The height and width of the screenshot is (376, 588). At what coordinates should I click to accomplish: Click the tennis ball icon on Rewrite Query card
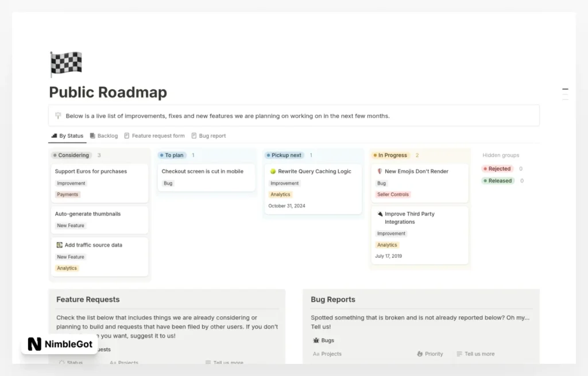click(273, 172)
